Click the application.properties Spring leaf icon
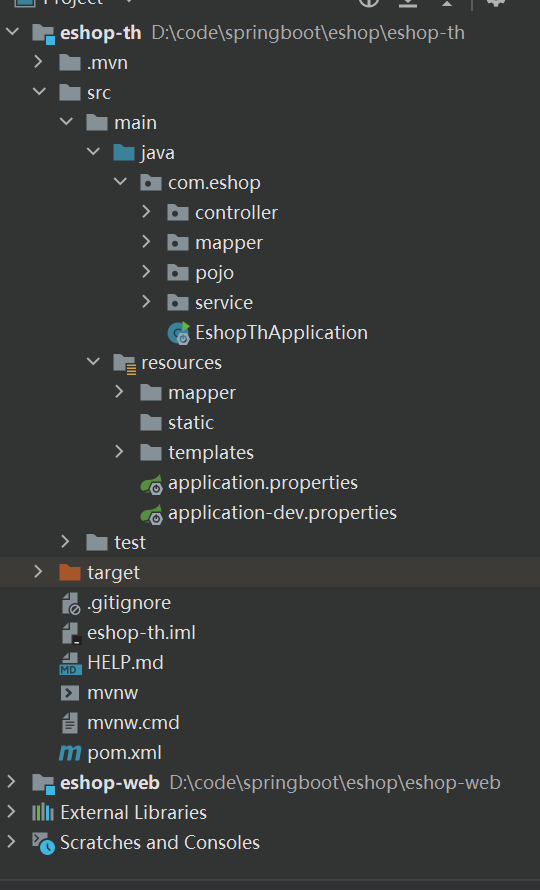 pyautogui.click(x=152, y=484)
